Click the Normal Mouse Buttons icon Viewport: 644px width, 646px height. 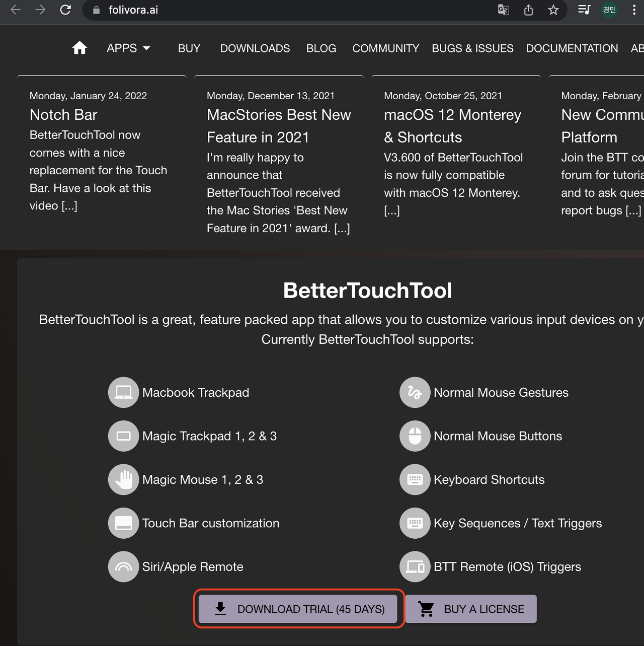pos(415,436)
